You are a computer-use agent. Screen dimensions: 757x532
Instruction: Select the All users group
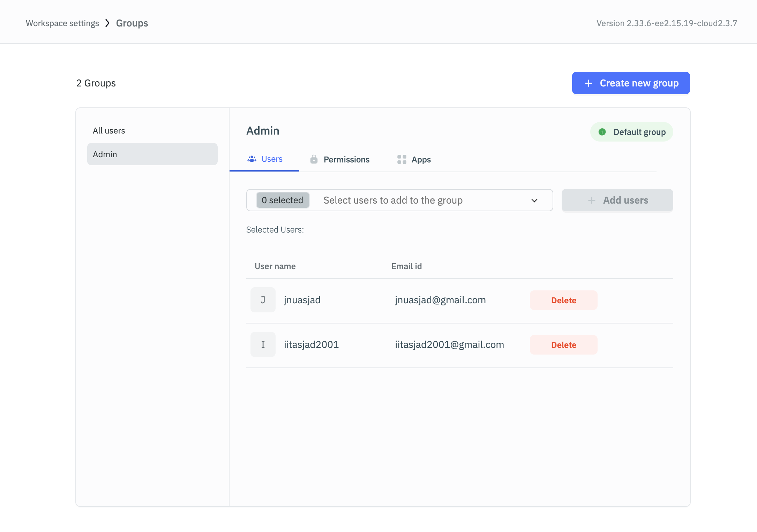(109, 131)
